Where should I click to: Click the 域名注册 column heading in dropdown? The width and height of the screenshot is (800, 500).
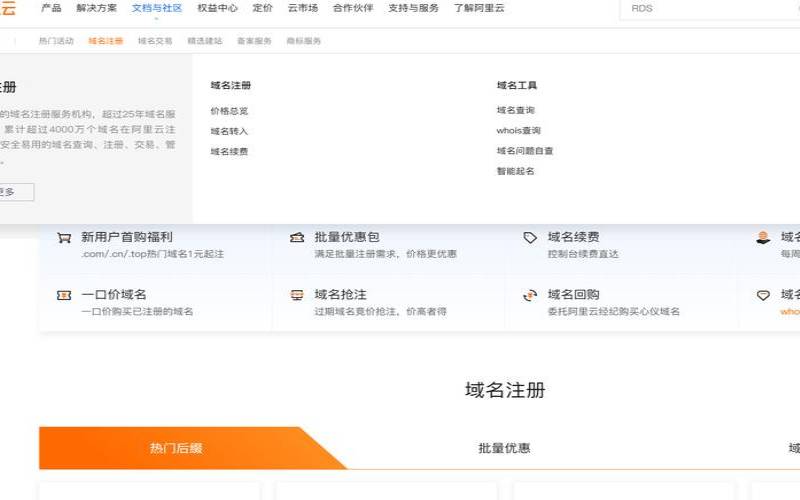231,85
